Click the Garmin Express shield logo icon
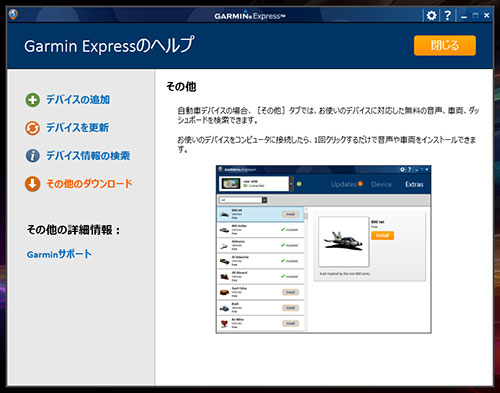The width and height of the screenshot is (500, 393). pyautogui.click(x=13, y=14)
